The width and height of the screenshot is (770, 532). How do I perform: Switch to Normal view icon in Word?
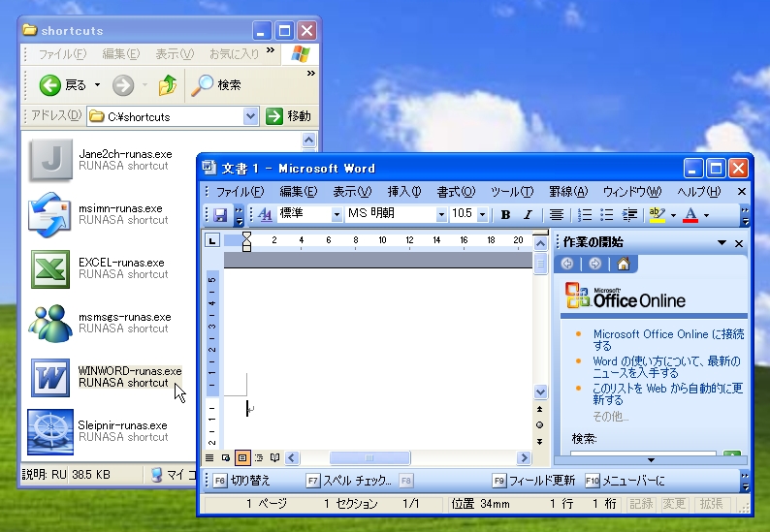[209, 458]
